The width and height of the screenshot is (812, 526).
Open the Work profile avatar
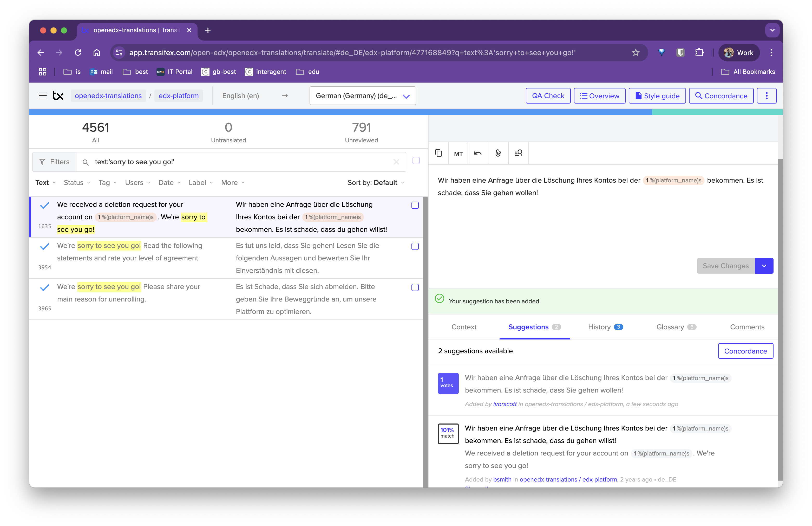coord(739,53)
